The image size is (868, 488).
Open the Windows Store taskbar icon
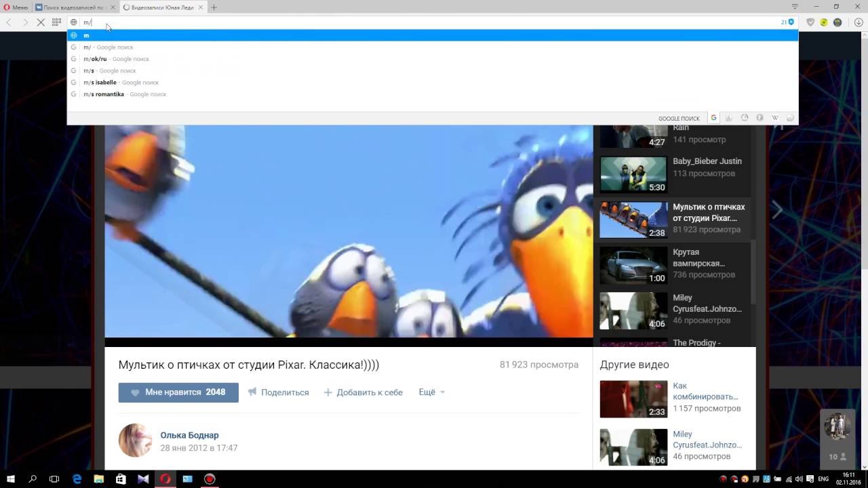point(121,479)
